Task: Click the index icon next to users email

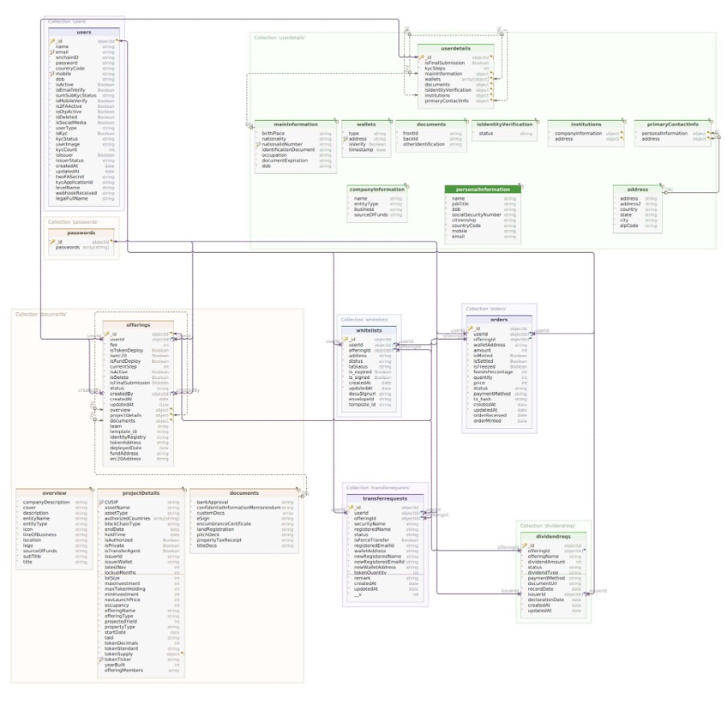Action: click(51, 52)
